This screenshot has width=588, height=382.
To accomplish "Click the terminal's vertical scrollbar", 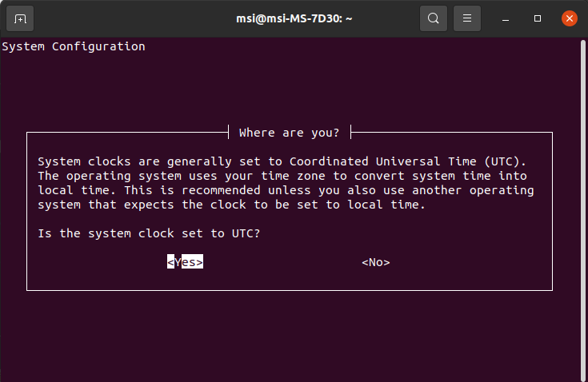I will (x=583, y=209).
